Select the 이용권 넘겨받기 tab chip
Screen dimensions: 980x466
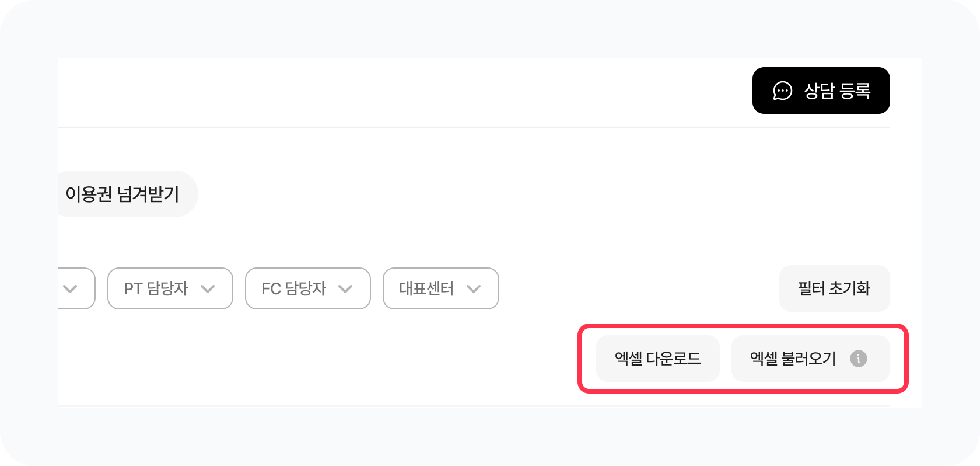123,194
